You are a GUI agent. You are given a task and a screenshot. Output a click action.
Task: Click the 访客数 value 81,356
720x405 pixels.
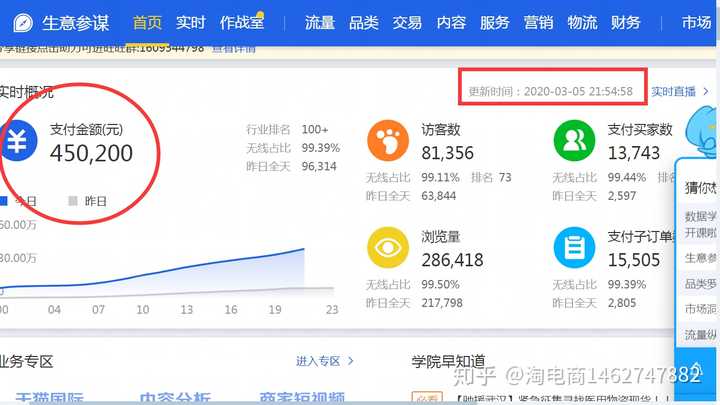coord(447,153)
